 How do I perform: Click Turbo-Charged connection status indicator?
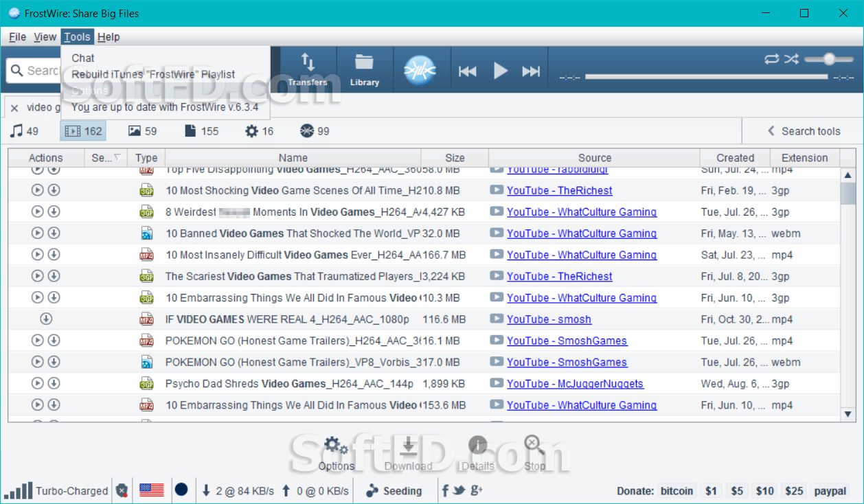click(56, 490)
